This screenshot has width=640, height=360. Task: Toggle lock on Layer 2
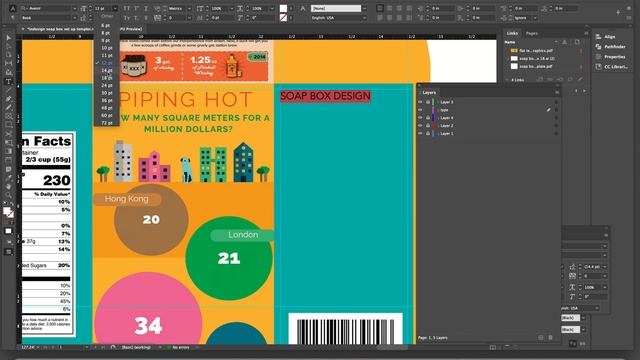(427, 126)
